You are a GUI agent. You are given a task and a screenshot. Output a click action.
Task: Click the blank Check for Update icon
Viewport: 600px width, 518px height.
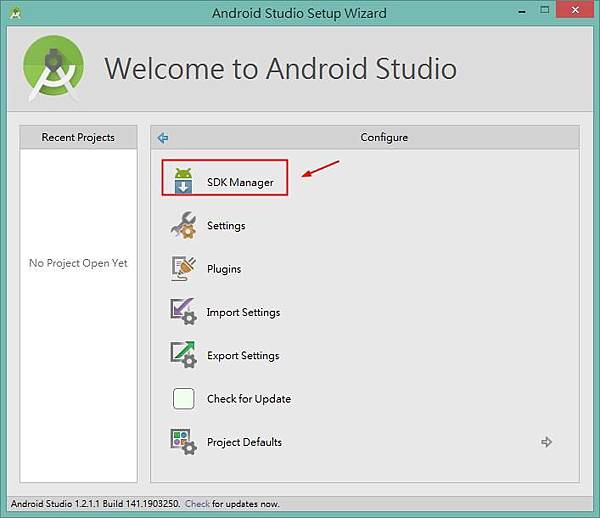[x=184, y=399]
